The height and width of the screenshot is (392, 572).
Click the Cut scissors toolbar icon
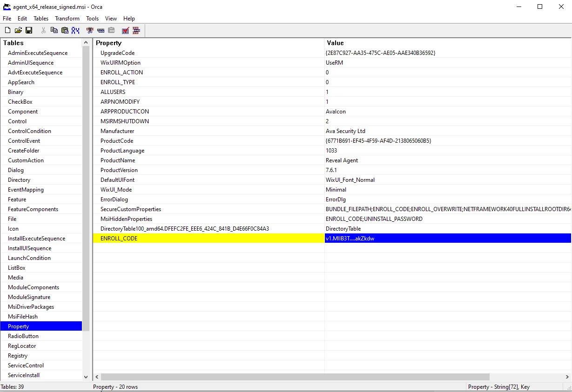[x=43, y=30]
